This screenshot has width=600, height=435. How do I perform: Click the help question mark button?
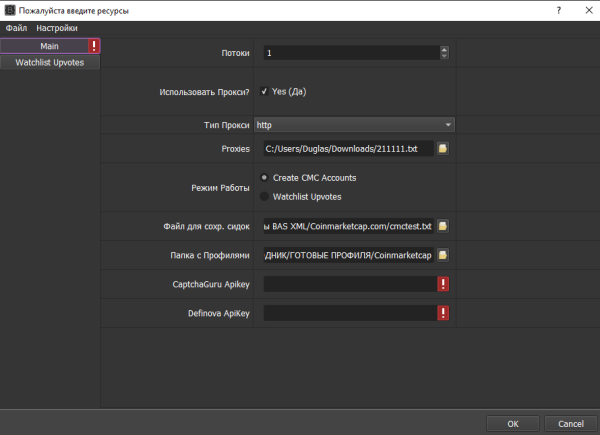pyautogui.click(x=557, y=10)
